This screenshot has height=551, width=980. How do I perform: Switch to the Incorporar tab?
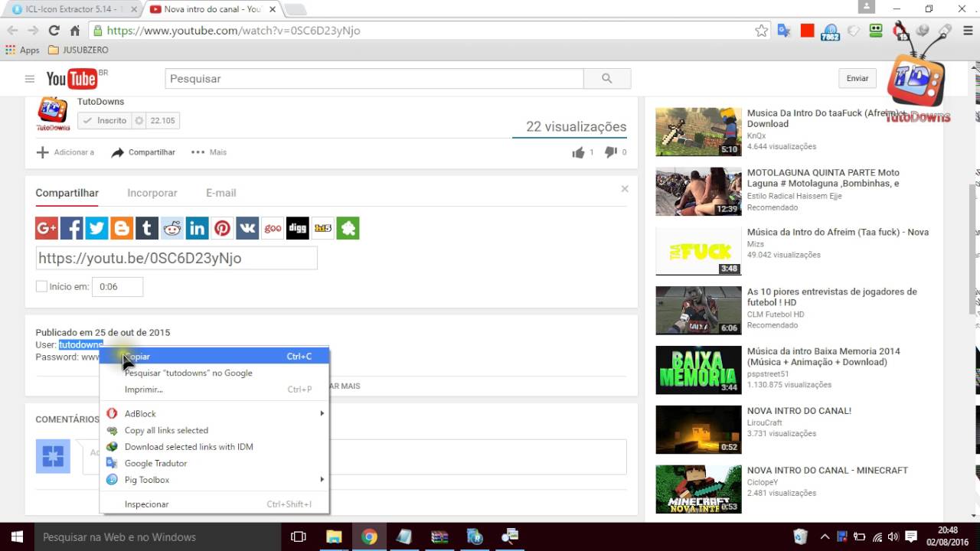point(152,193)
